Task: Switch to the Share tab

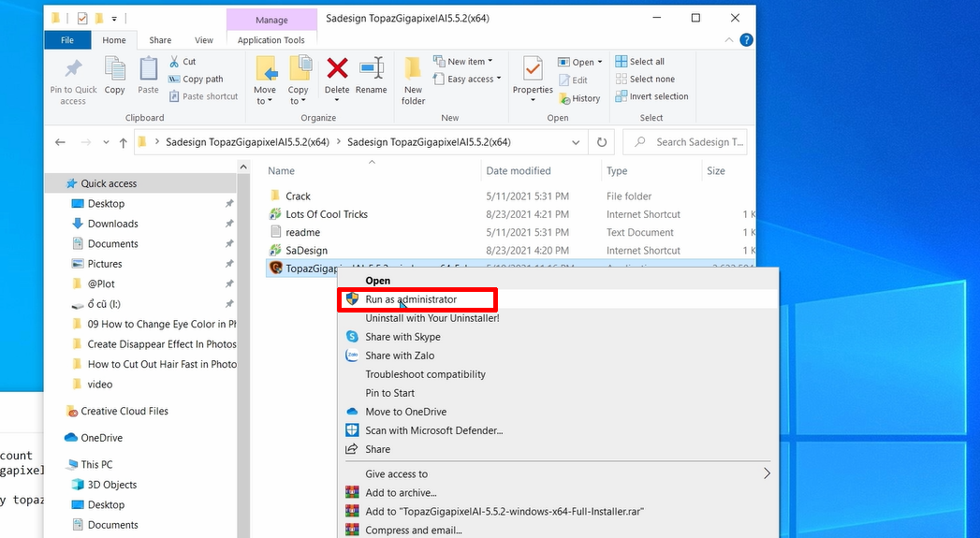Action: tap(160, 40)
